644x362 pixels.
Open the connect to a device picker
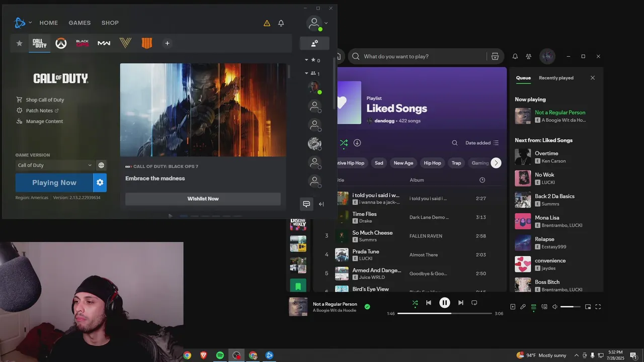tap(544, 307)
